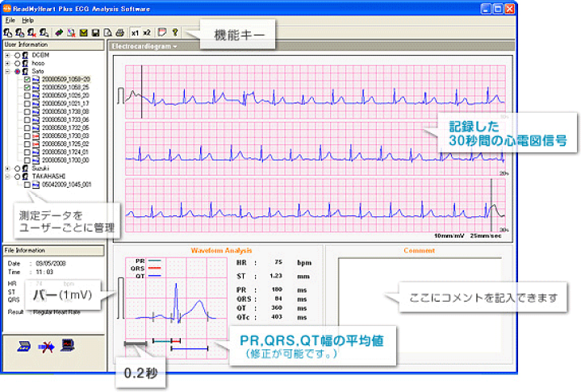Click the crossed-out blue arrow icon
Screen dimensions: 581x392
coord(46,347)
